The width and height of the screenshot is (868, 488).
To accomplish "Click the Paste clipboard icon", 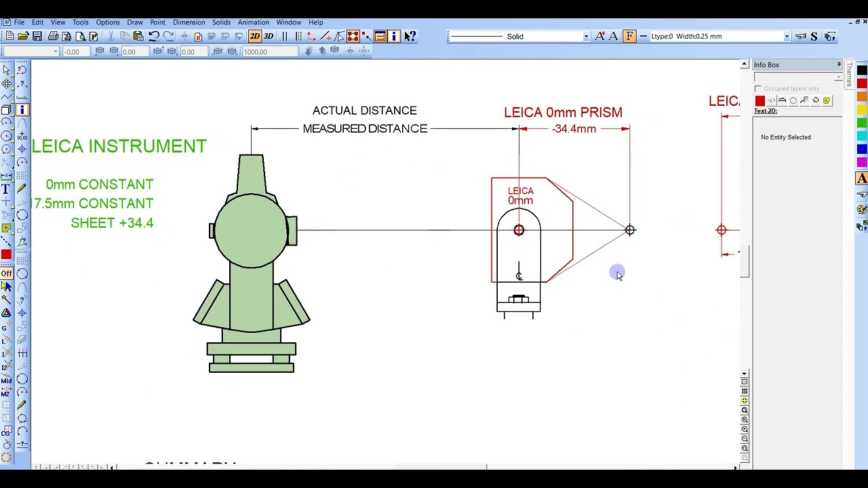I will [138, 36].
